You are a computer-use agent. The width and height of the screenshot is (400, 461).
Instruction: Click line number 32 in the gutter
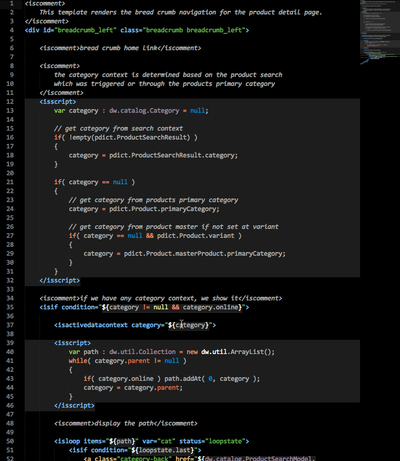10,280
